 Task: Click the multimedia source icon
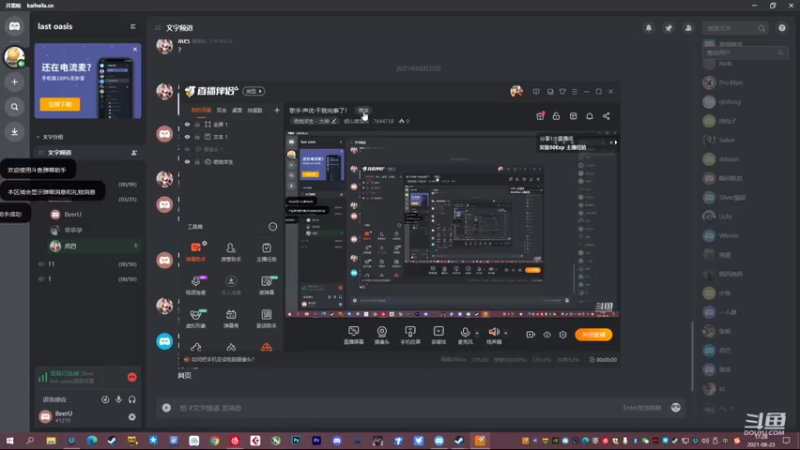tap(438, 335)
